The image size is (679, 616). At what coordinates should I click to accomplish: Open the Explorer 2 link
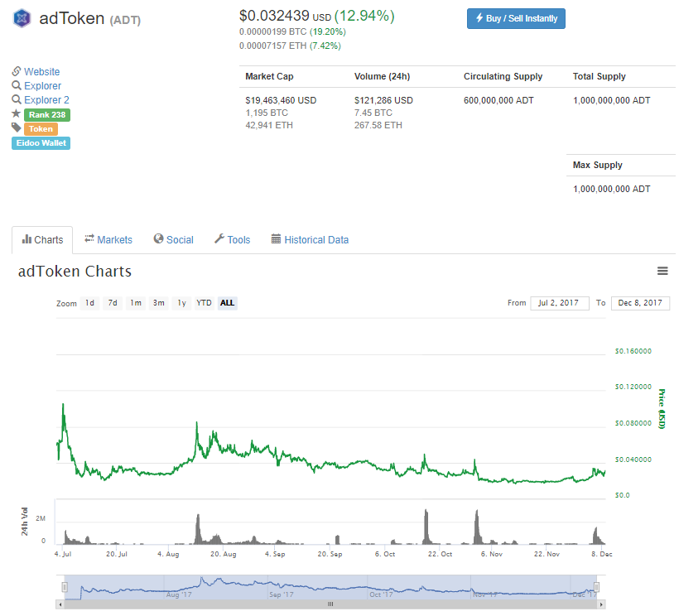[46, 100]
